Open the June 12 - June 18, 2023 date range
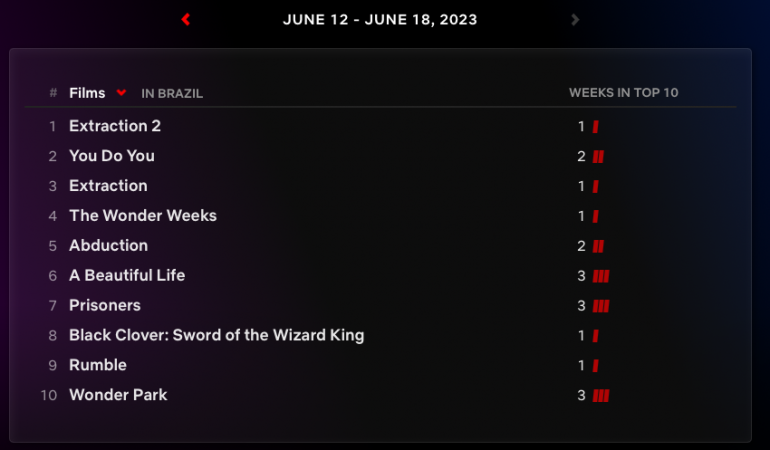770x450 pixels. (x=380, y=19)
